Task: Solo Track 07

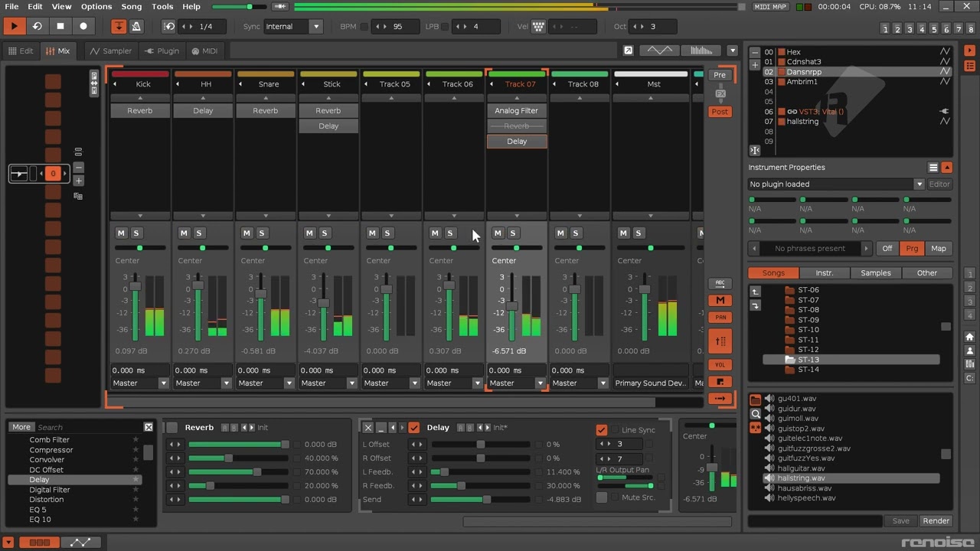Action: pos(513,233)
